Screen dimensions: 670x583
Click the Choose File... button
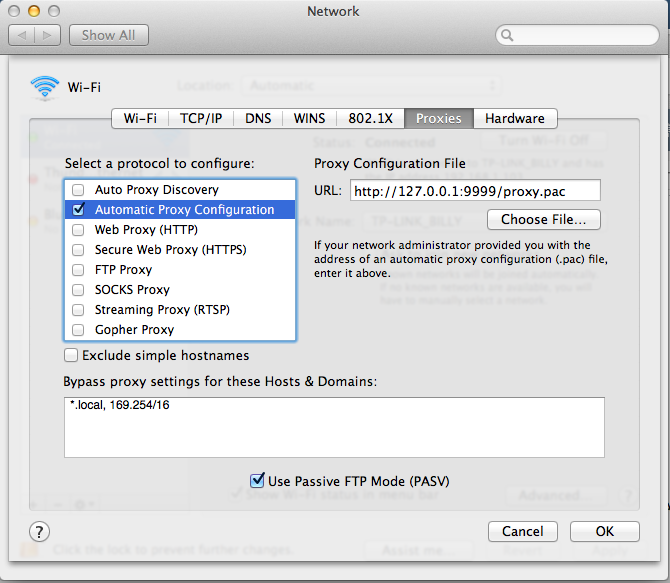pos(544,219)
